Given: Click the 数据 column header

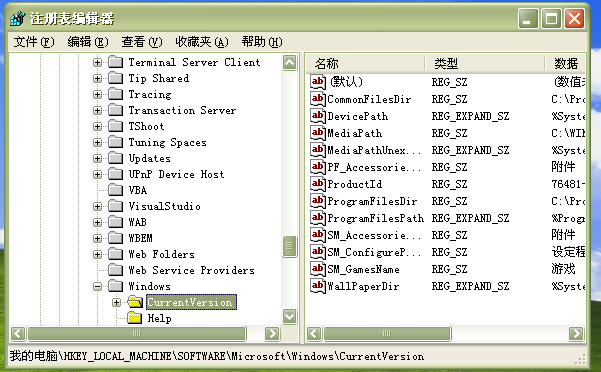Looking at the screenshot, I should click(566, 64).
